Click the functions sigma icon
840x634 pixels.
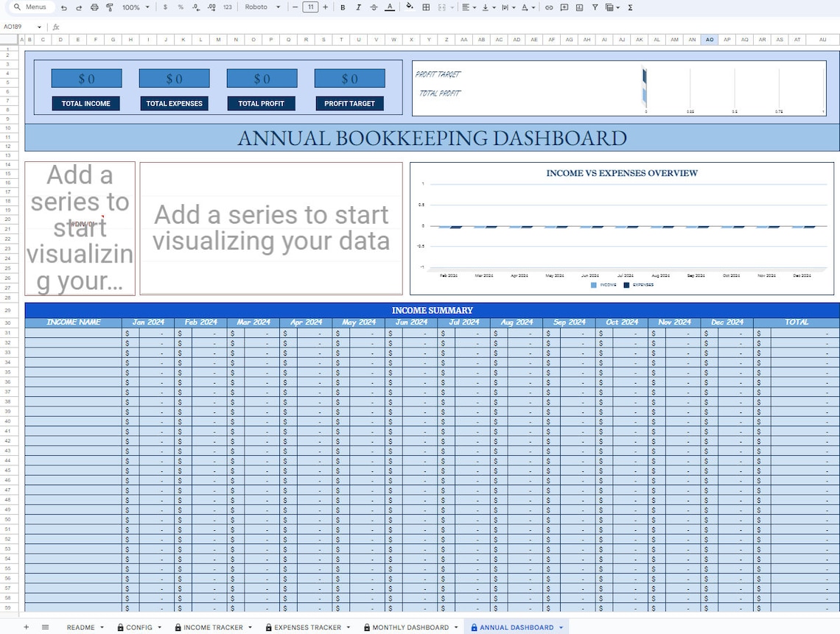pyautogui.click(x=629, y=7)
